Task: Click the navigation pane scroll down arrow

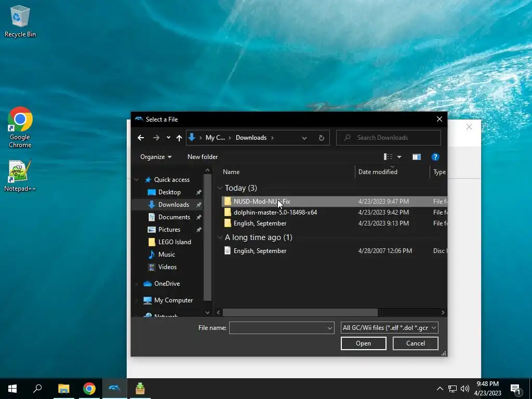Action: point(207,312)
